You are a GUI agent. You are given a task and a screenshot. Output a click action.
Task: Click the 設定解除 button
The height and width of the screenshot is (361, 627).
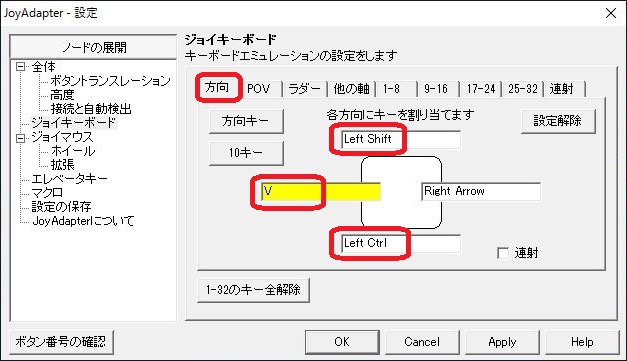(x=558, y=121)
